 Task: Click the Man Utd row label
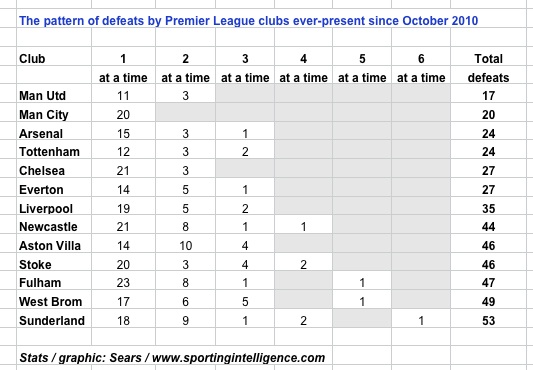tap(54, 94)
